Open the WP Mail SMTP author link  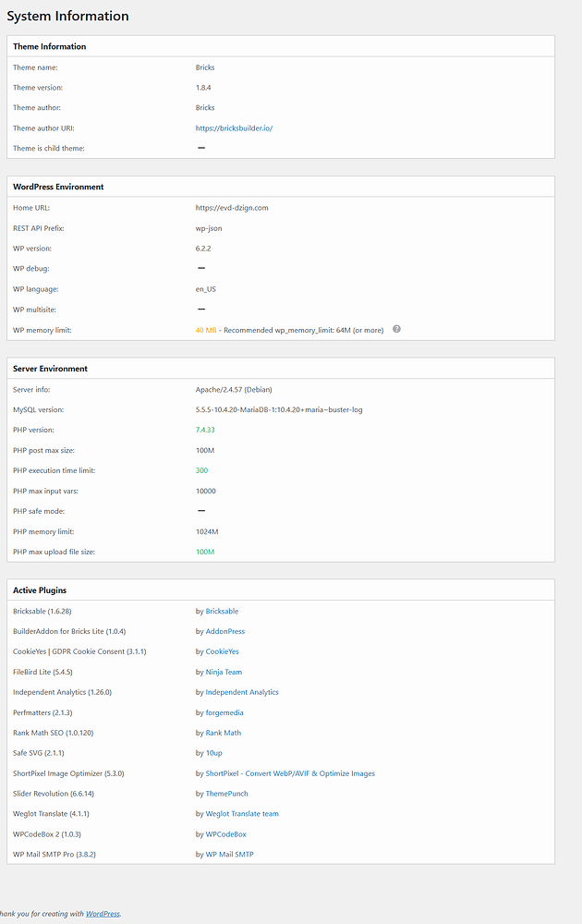coord(230,854)
